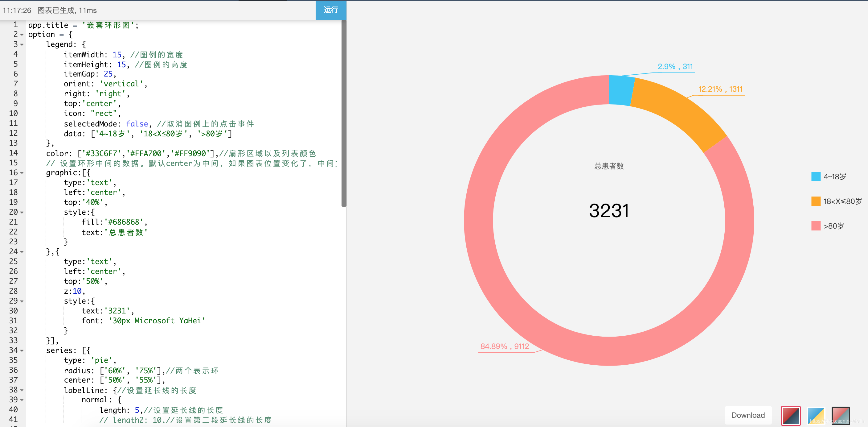Collapse the legend block at line 3

click(22, 44)
